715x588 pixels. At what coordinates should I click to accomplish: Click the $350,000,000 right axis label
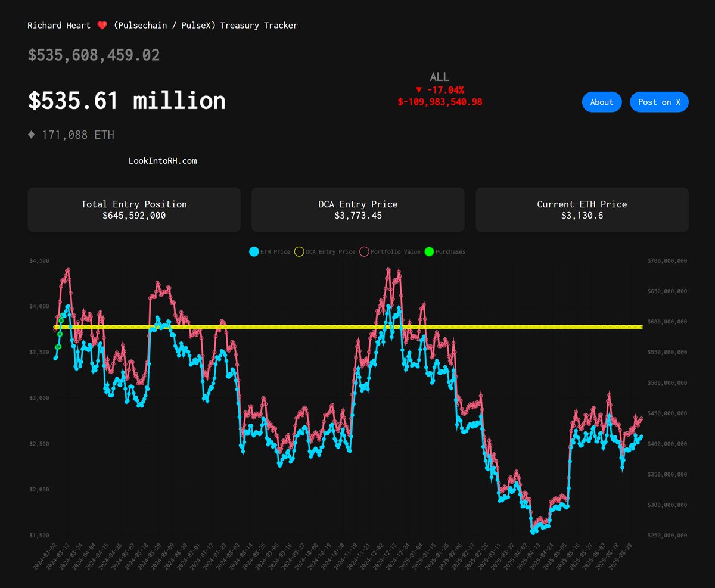(667, 475)
